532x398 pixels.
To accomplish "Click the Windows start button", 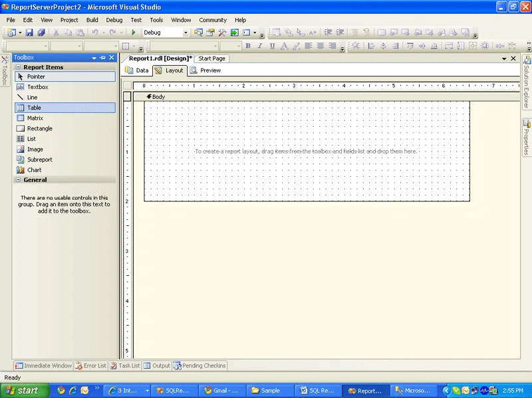I will pos(24,391).
